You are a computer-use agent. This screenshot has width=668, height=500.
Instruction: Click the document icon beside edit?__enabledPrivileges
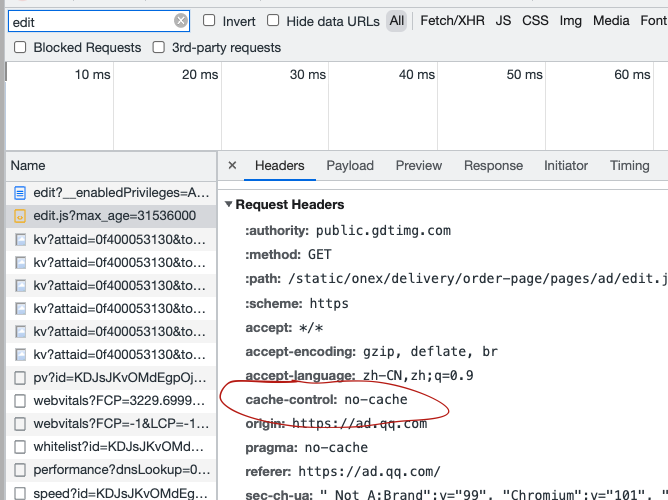pyautogui.click(x=21, y=192)
